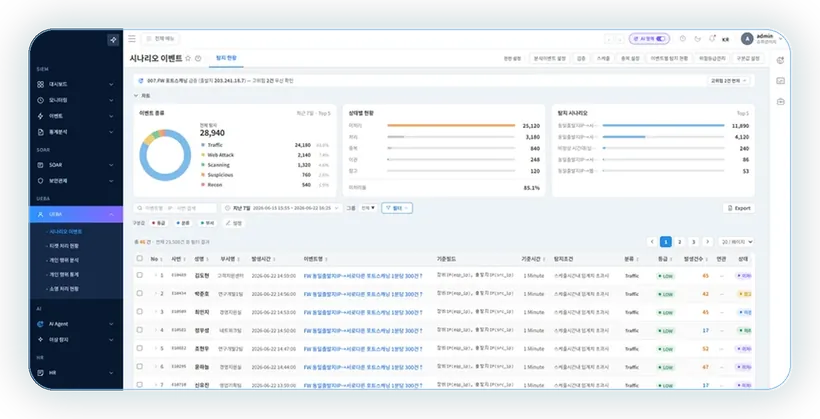Click the clock icon in the sidebar
The width and height of the screenshot is (820, 419).
[x=40, y=100]
